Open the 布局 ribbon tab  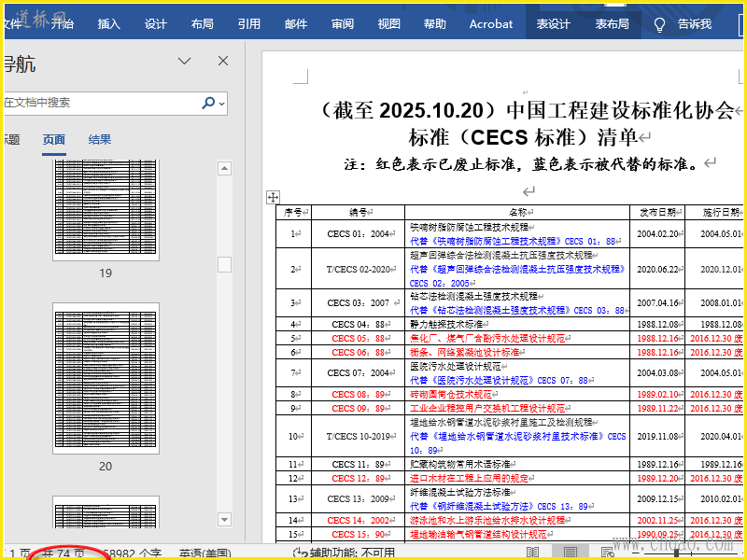click(x=202, y=24)
